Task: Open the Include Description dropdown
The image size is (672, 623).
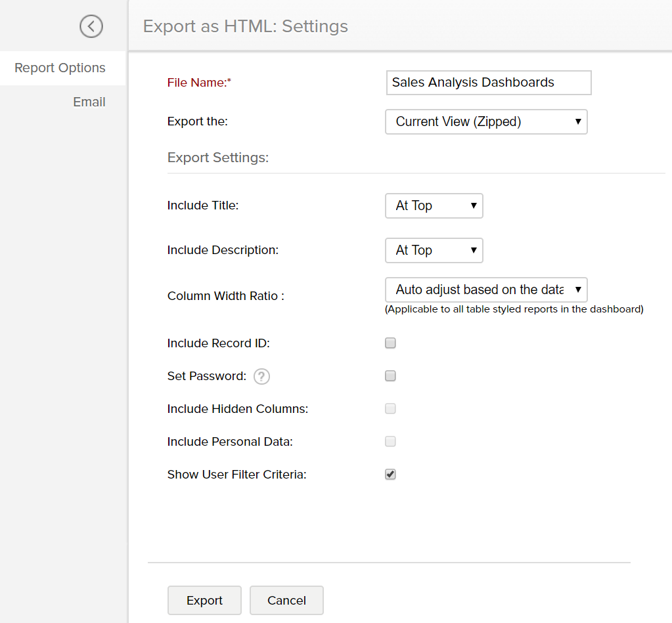Action: pos(434,251)
